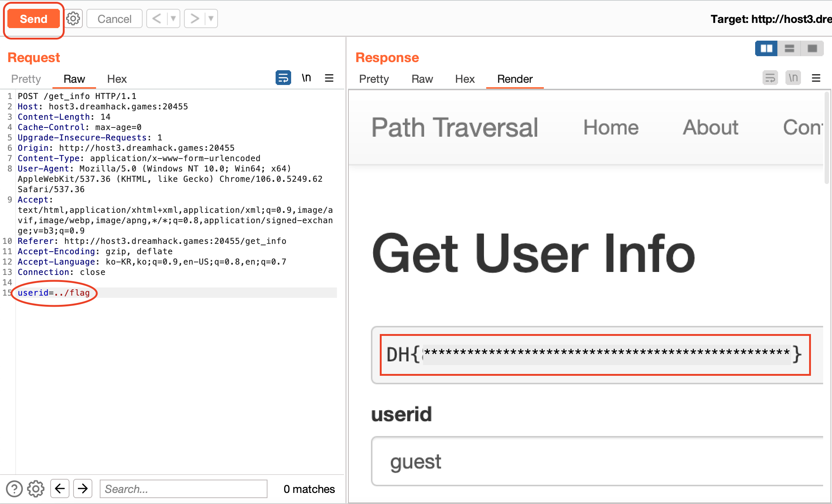Jump to previous search match arrow
Viewport: 832px width, 504px height.
60,488
